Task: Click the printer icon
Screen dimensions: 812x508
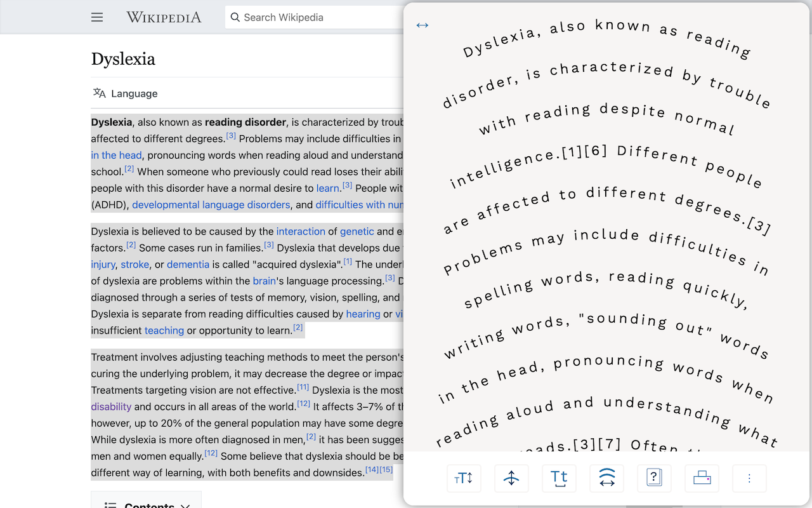Action: pos(702,478)
